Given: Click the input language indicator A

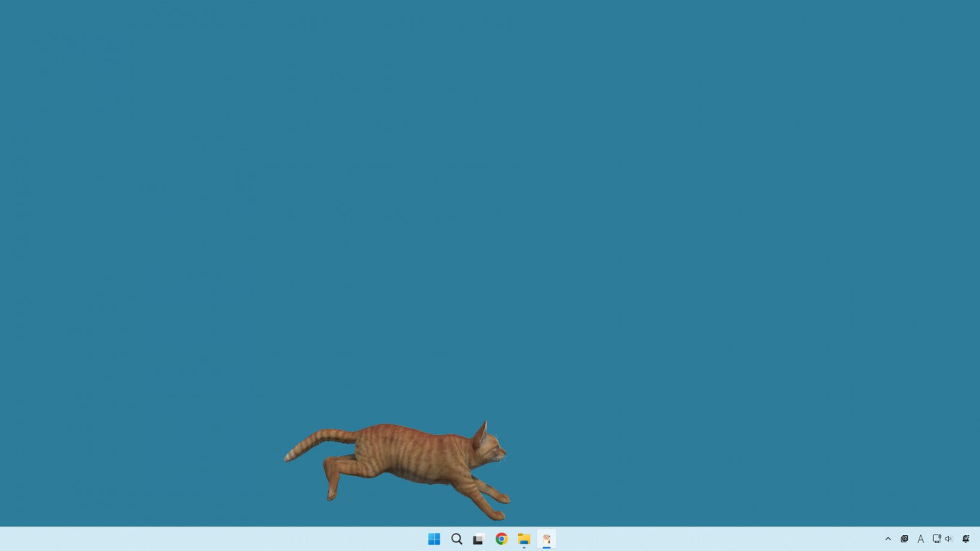Looking at the screenshot, I should [x=920, y=539].
